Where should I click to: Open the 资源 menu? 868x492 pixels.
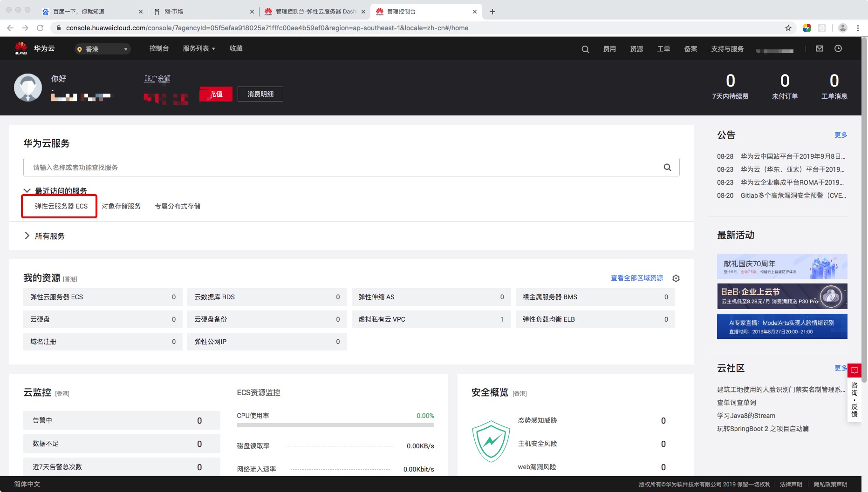[x=636, y=49]
